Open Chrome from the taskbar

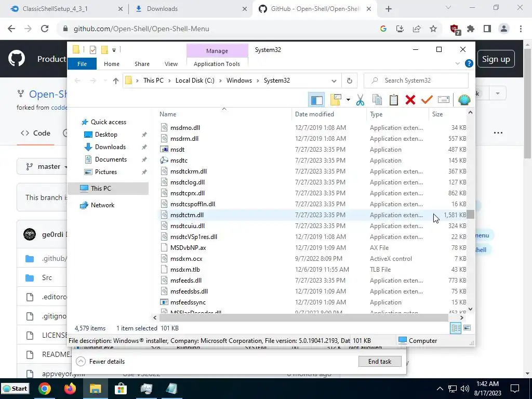(45, 389)
